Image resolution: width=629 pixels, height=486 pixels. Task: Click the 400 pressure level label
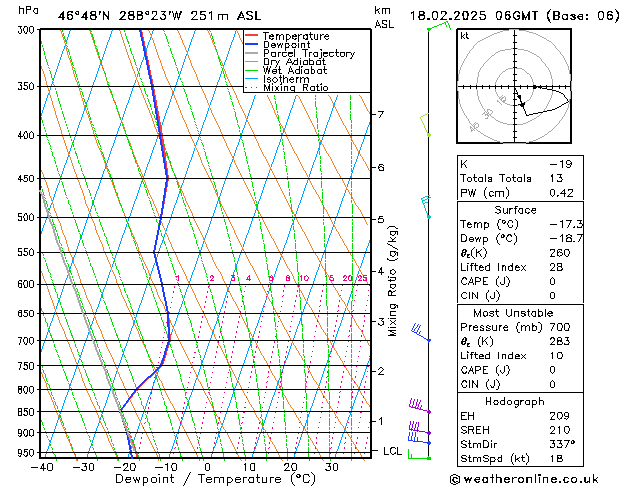tap(28, 136)
